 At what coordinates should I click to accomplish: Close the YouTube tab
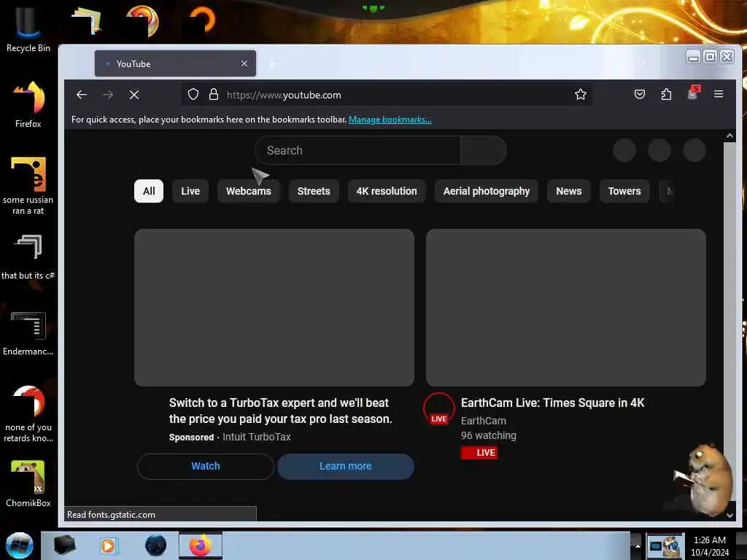[x=244, y=63]
